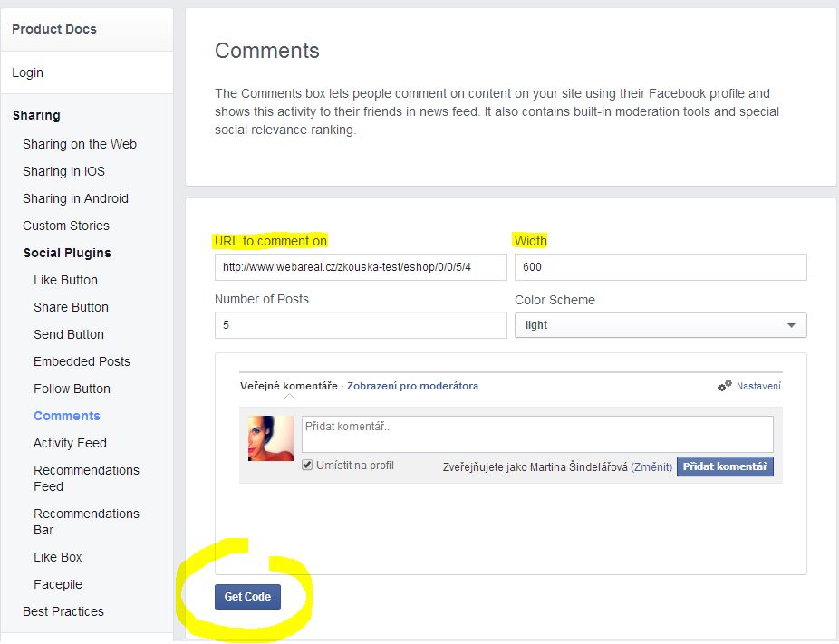Click the URL to comment on field
Image resolution: width=839 pixels, height=644 pixels.
coord(361,267)
